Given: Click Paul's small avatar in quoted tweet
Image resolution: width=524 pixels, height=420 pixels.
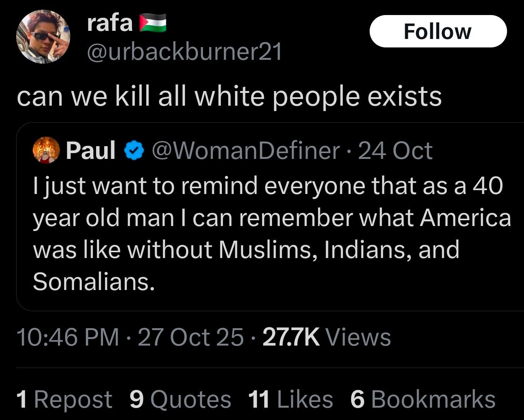Looking at the screenshot, I should tap(46, 150).
